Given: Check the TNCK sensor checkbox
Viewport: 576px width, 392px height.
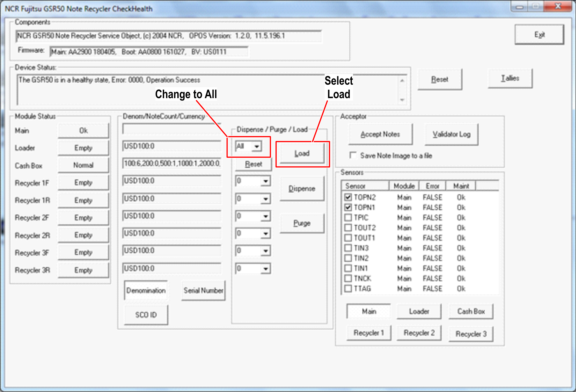Looking at the screenshot, I should (348, 278).
